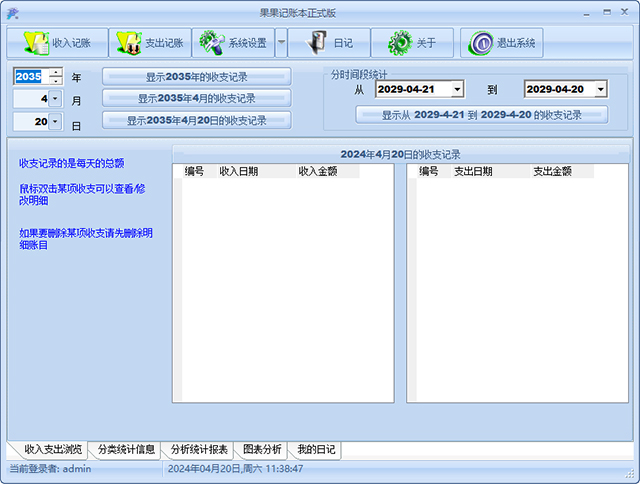The image size is (640, 484).
Task: Expand the arrow next to 系统设置
Action: [x=281, y=42]
